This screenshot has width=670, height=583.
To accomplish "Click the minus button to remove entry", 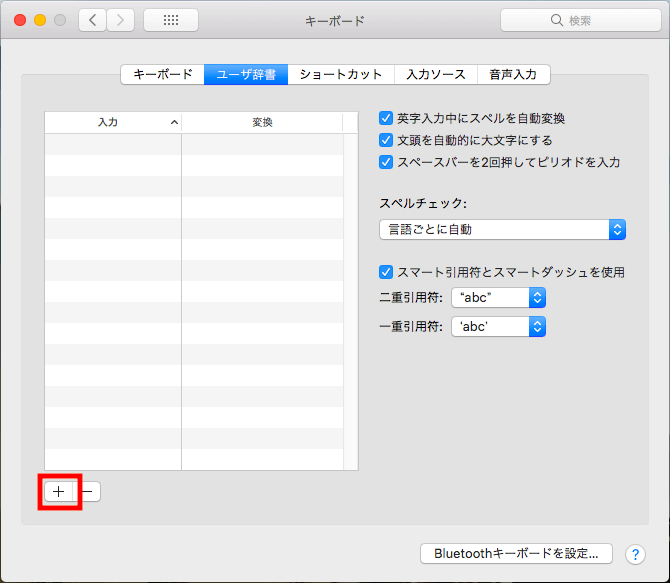I will coord(88,491).
